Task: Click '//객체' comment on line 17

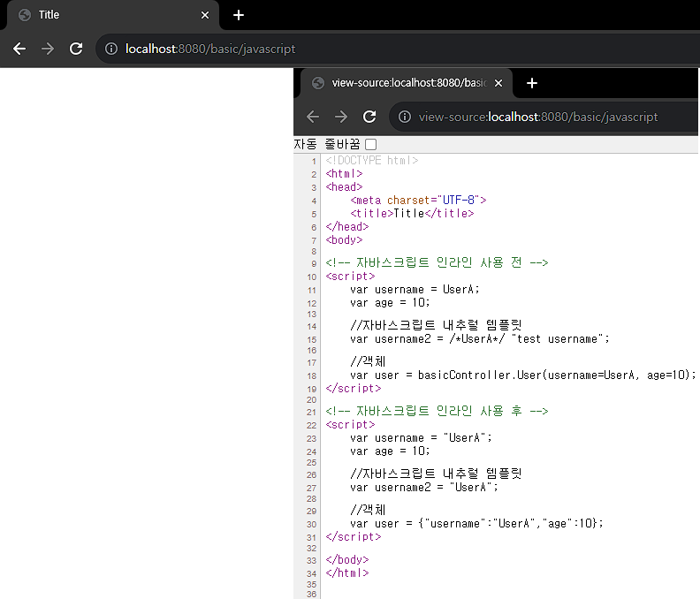Action: (x=368, y=361)
